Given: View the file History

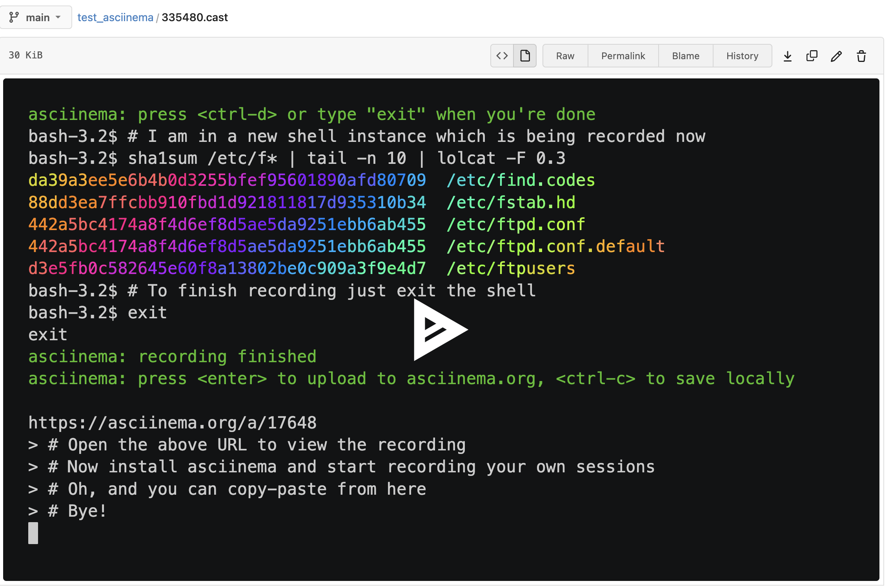Looking at the screenshot, I should coord(742,56).
